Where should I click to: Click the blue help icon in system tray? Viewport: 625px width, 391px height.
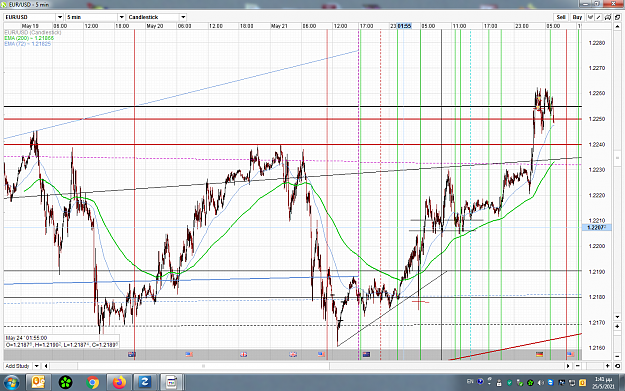point(480,381)
